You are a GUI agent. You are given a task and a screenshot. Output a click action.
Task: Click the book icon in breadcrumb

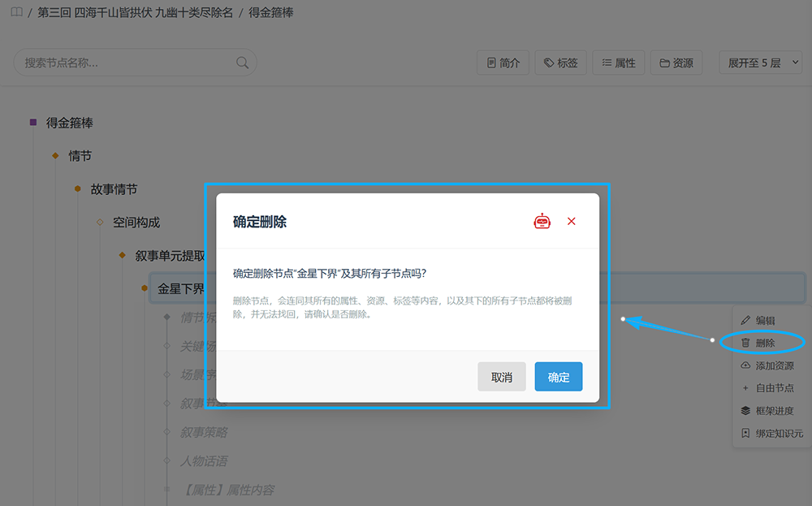click(x=16, y=12)
